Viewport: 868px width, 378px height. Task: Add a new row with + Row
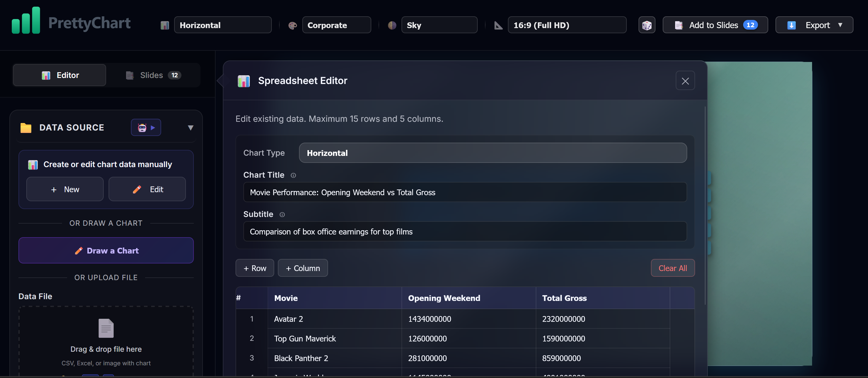coord(254,268)
